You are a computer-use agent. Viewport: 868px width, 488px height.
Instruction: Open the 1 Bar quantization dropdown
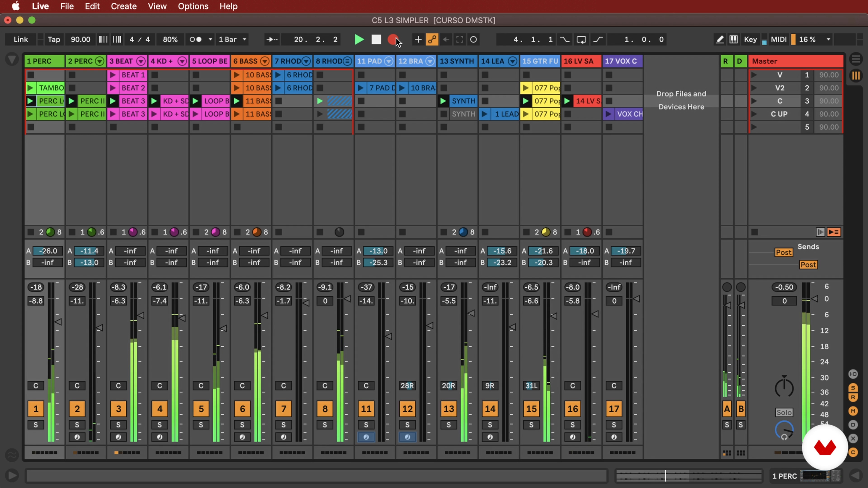click(x=233, y=39)
